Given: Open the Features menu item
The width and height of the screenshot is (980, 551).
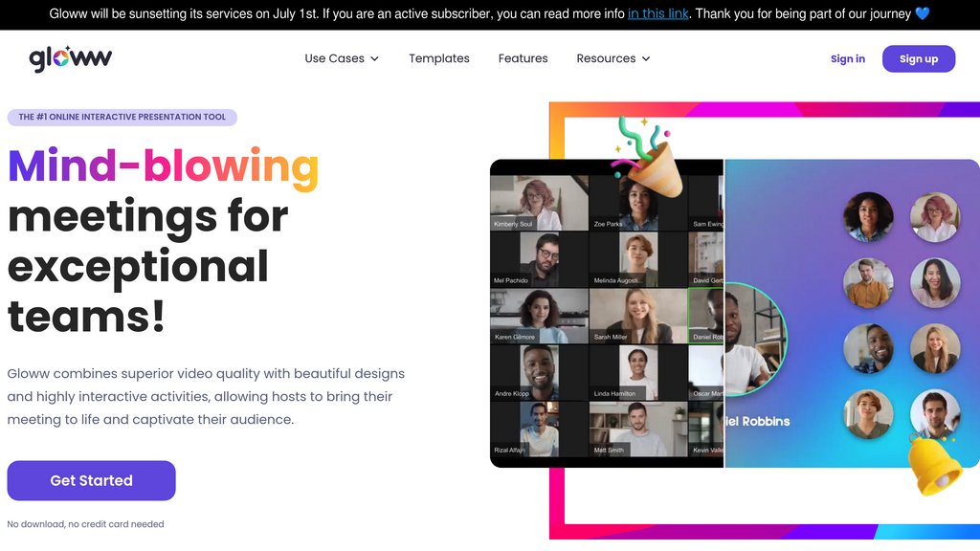Looking at the screenshot, I should pyautogui.click(x=523, y=58).
